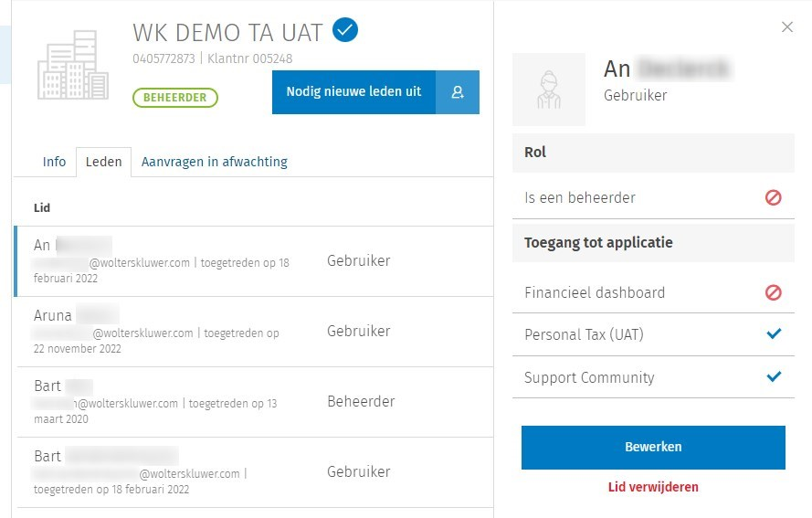Click the green BEHEERDER badge
Viewport: 812px width, 518px height.
[174, 98]
